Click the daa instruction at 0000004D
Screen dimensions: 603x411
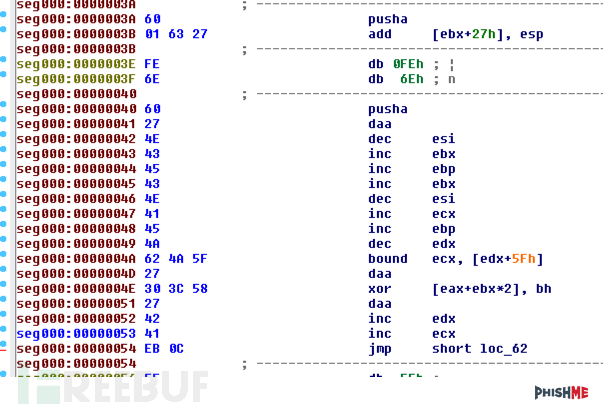click(380, 274)
